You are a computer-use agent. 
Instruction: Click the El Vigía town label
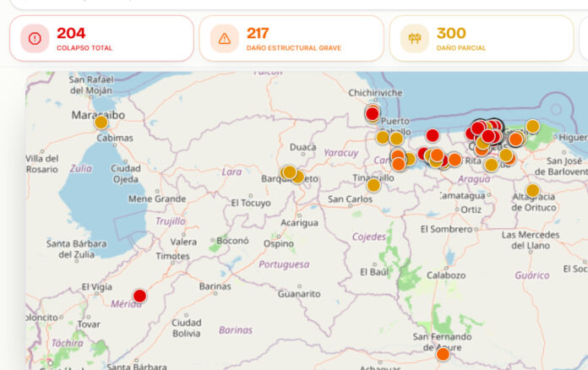pyautogui.click(x=97, y=286)
